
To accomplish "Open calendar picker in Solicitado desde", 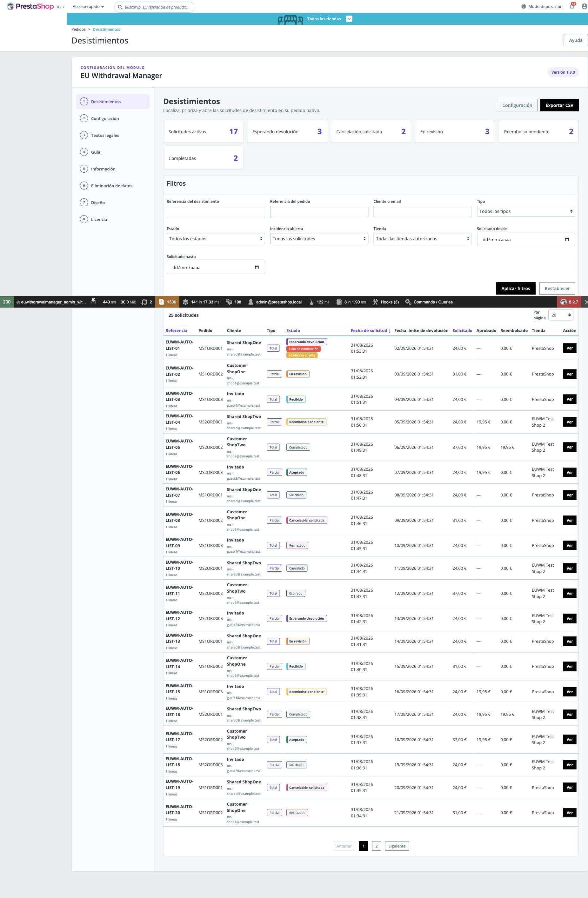I will (x=566, y=240).
